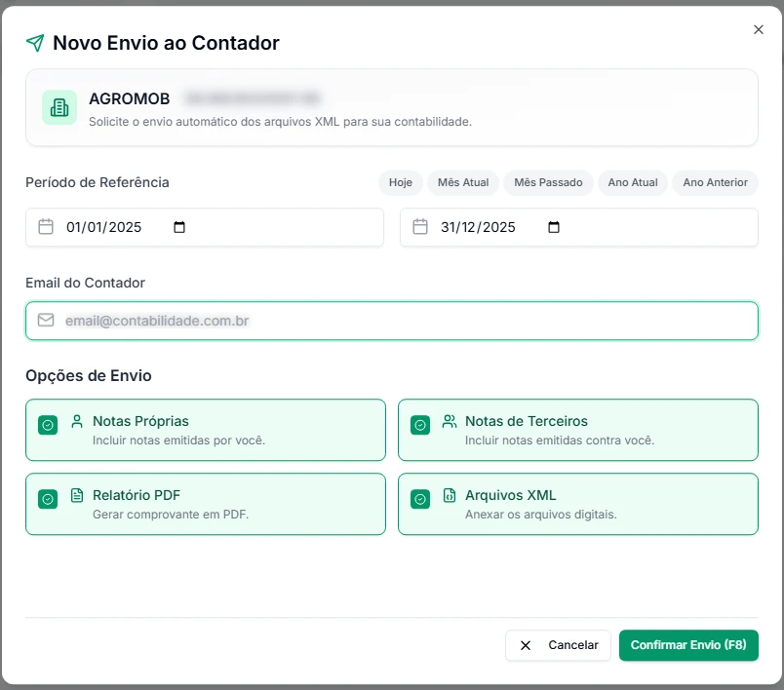
Task: Click users icon on Notas de Terceiros card
Action: tap(450, 421)
